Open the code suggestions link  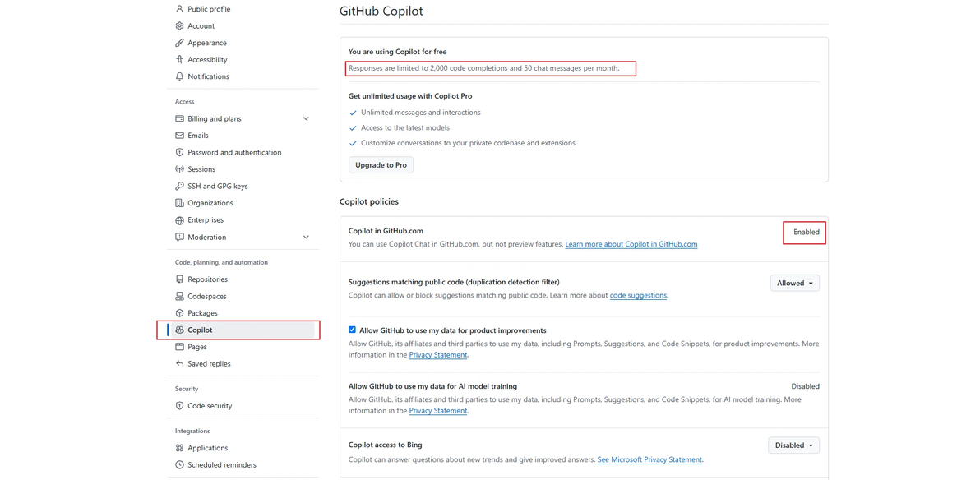tap(638, 296)
